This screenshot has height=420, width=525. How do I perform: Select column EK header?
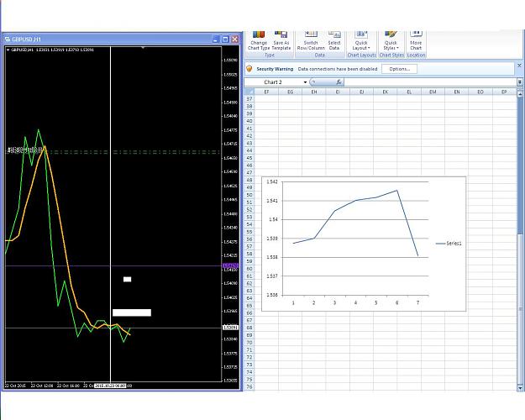pyautogui.click(x=386, y=92)
